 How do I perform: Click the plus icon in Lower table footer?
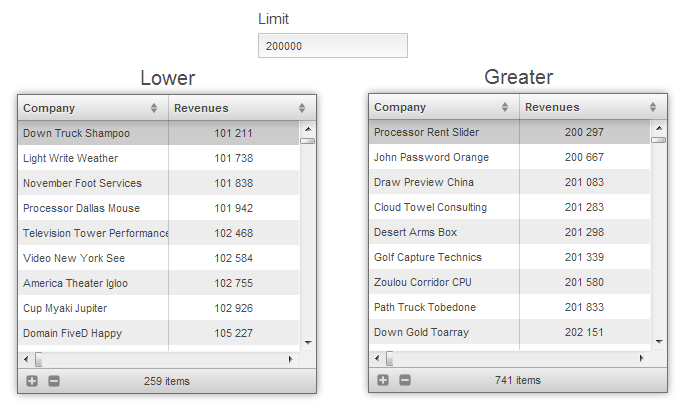tap(32, 381)
